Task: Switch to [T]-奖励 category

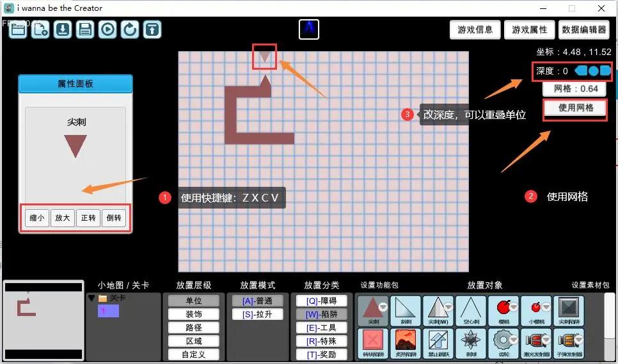Action: coord(322,354)
